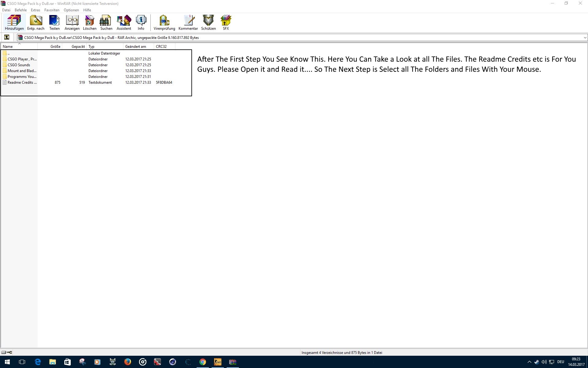Image resolution: width=588 pixels, height=368 pixels.
Task: Click the Kommentar toolbar icon
Action: point(188,23)
